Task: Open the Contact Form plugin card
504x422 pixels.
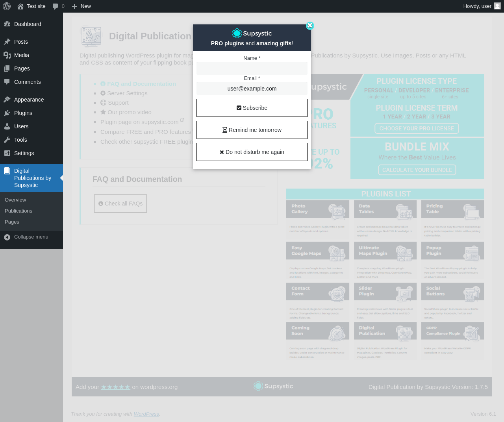Action: point(317,301)
